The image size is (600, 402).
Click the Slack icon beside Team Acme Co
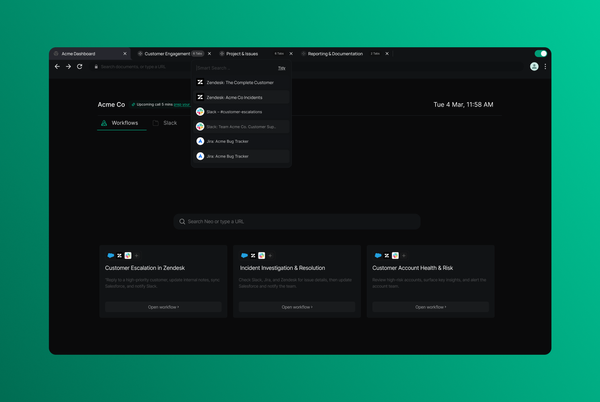[200, 127]
